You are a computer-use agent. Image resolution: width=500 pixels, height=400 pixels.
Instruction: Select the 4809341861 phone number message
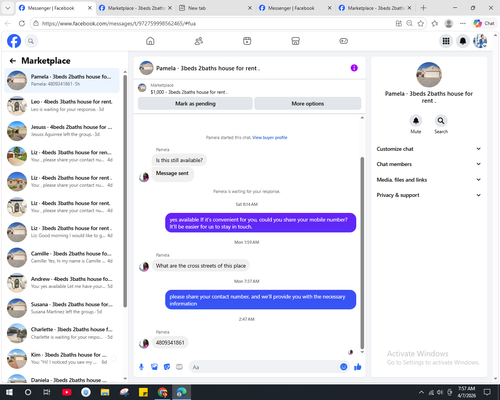[x=170, y=343]
